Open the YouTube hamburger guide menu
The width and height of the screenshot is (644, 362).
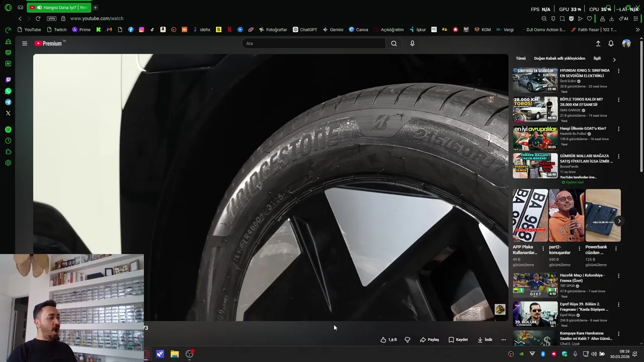pyautogui.click(x=24, y=43)
